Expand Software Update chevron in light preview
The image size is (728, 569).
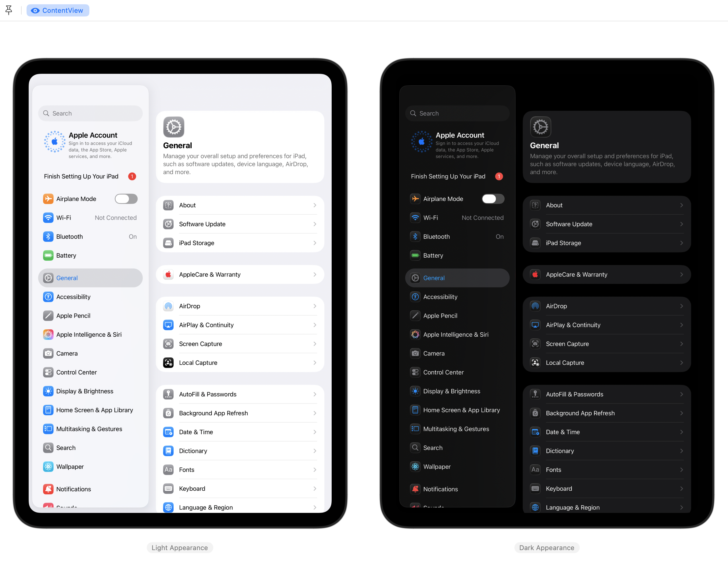315,224
